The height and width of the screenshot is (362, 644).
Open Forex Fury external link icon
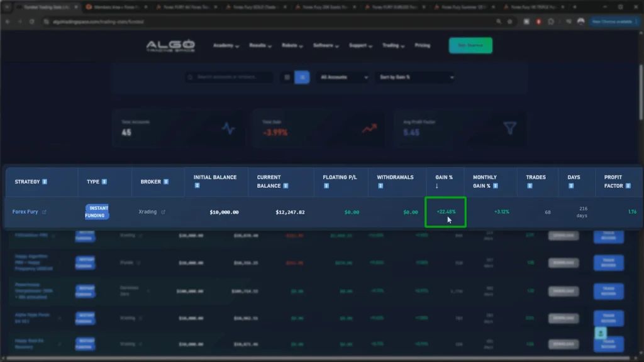pyautogui.click(x=44, y=212)
